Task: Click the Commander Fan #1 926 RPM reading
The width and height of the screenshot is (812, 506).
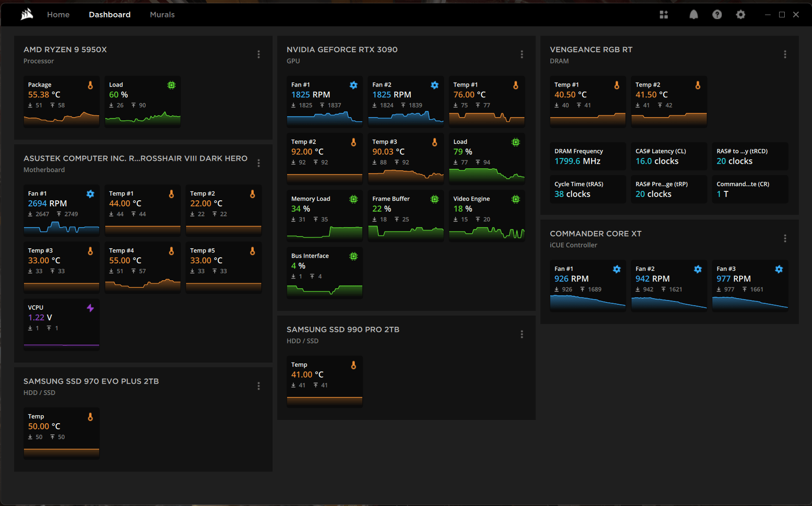Action: 571,279
